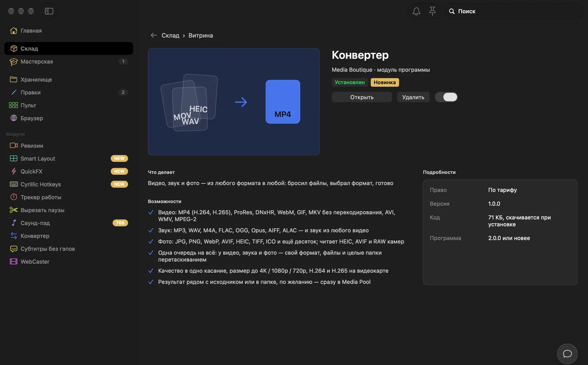The image size is (588, 365).
Task: Open Трекер работы clock icon
Action: coord(14,197)
